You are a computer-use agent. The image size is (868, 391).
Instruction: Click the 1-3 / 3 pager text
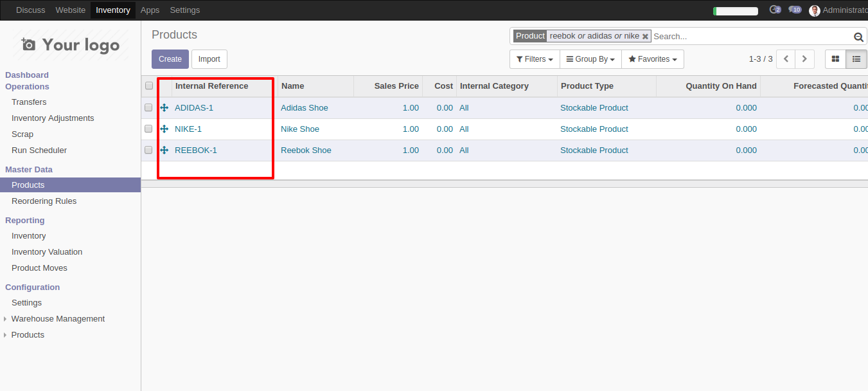coord(761,59)
